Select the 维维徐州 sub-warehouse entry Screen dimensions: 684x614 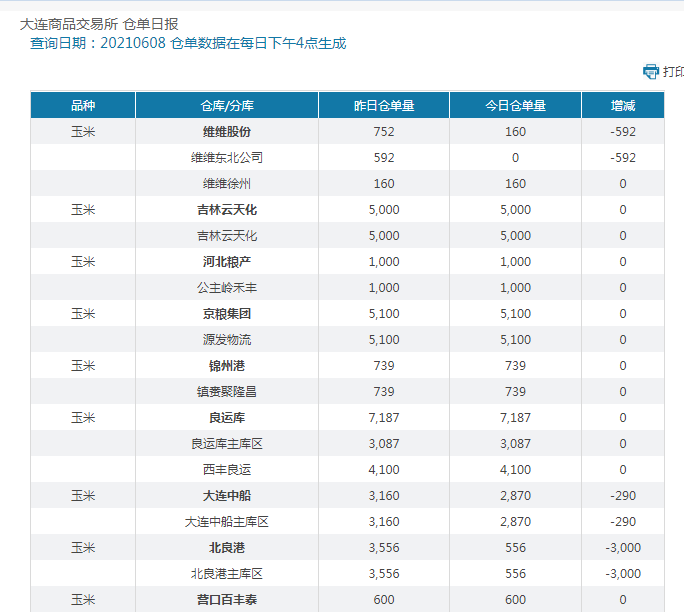click(x=227, y=183)
